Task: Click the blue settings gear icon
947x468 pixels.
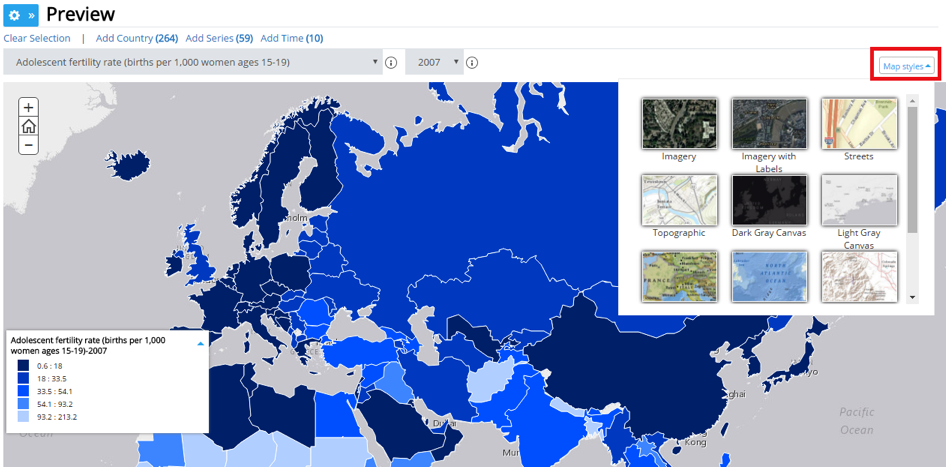Action: [x=13, y=15]
